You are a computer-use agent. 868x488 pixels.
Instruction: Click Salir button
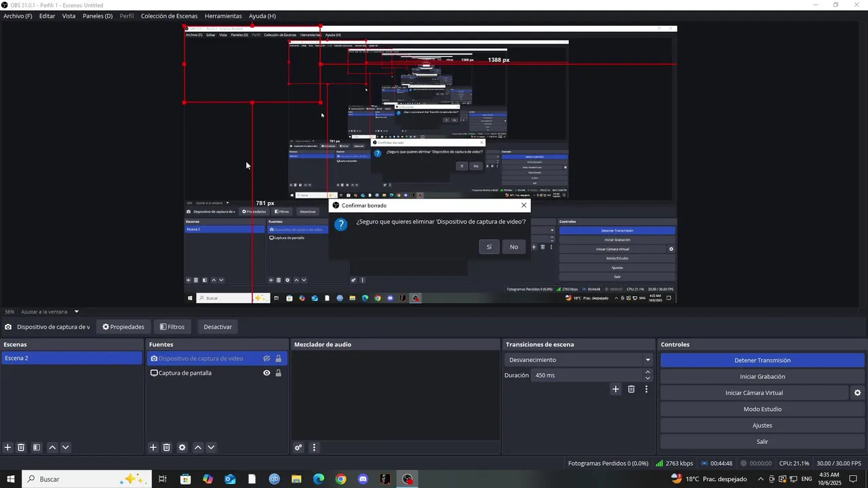point(762,441)
